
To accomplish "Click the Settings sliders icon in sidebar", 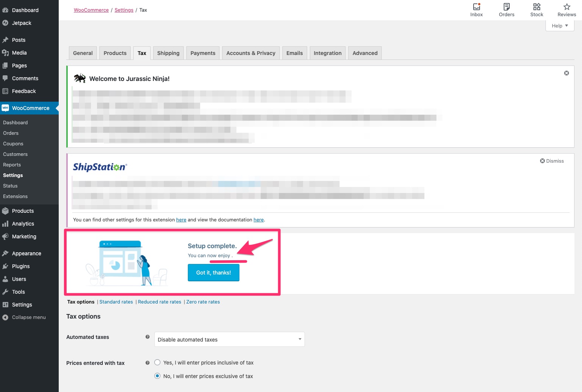I will click(5, 305).
